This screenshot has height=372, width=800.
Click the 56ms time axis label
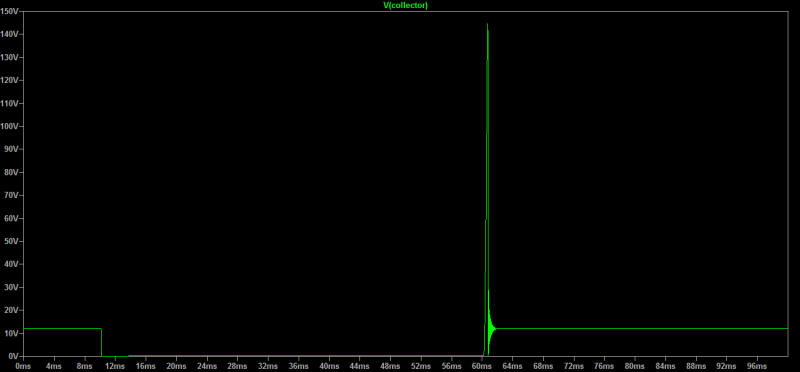[452, 366]
